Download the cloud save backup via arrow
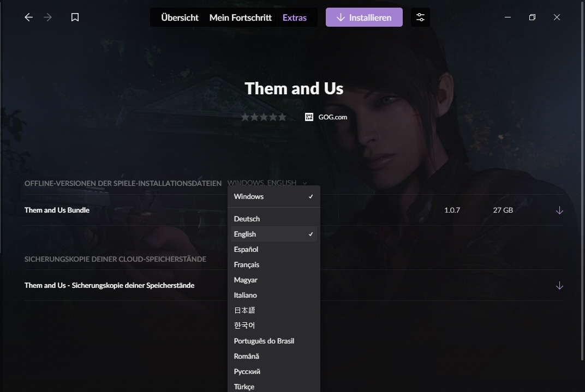Viewport: 585px width, 392px height. point(559,286)
